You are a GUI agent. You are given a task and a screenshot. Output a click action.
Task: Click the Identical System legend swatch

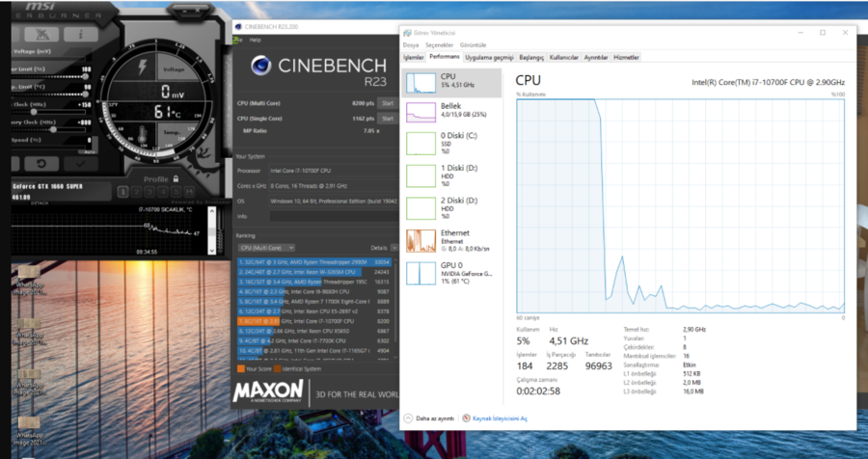pyautogui.click(x=278, y=368)
